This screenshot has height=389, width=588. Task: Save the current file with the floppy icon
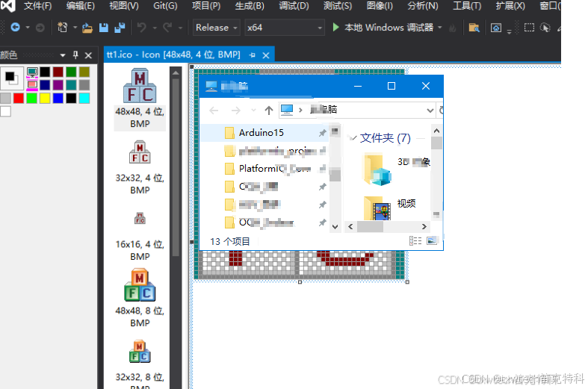click(x=104, y=28)
